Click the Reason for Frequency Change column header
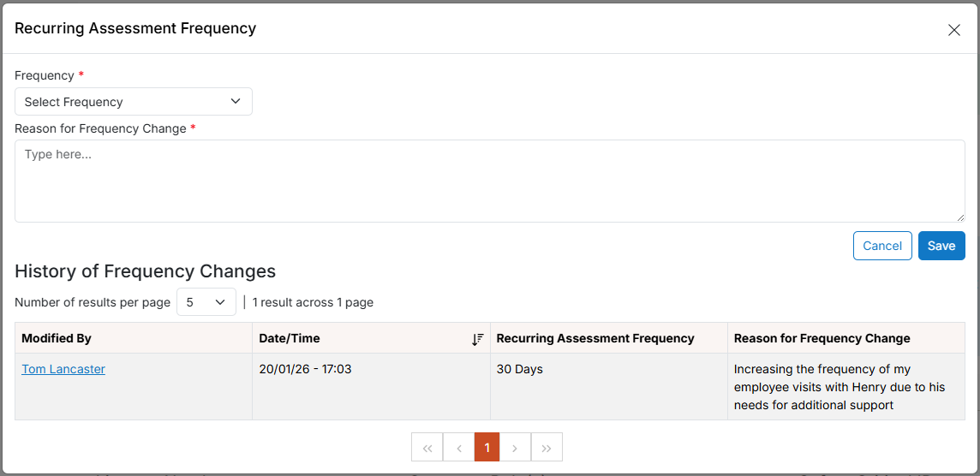This screenshot has height=476, width=980. click(822, 338)
